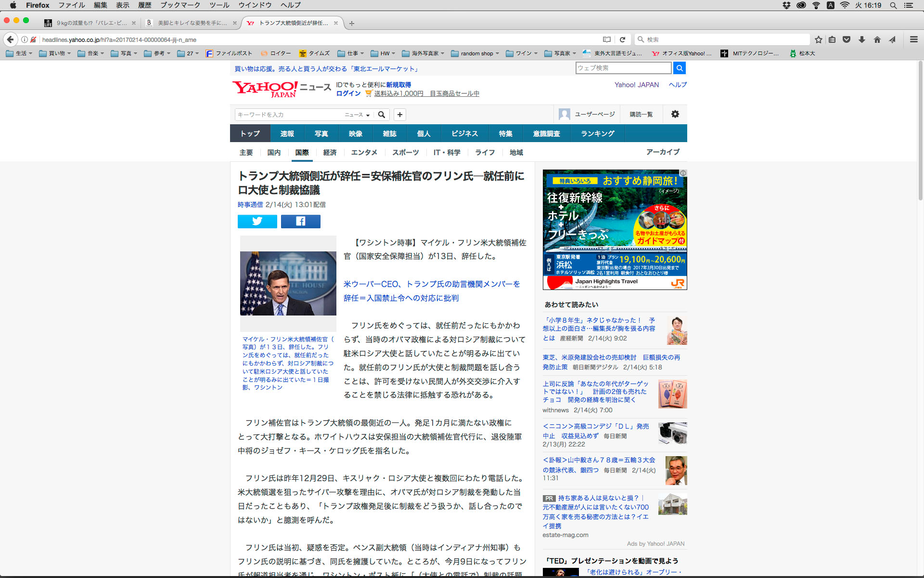Image resolution: width=924 pixels, height=578 pixels.
Task: Save page to Pocket
Action: (847, 39)
